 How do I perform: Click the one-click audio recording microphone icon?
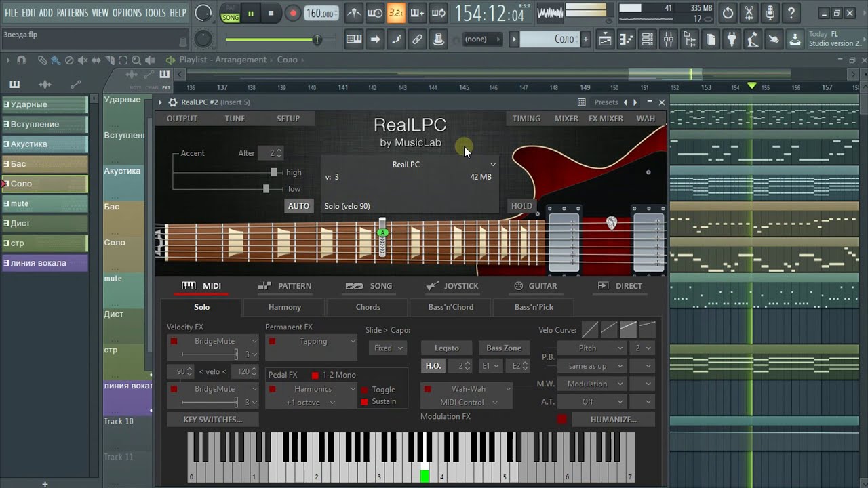point(770,13)
